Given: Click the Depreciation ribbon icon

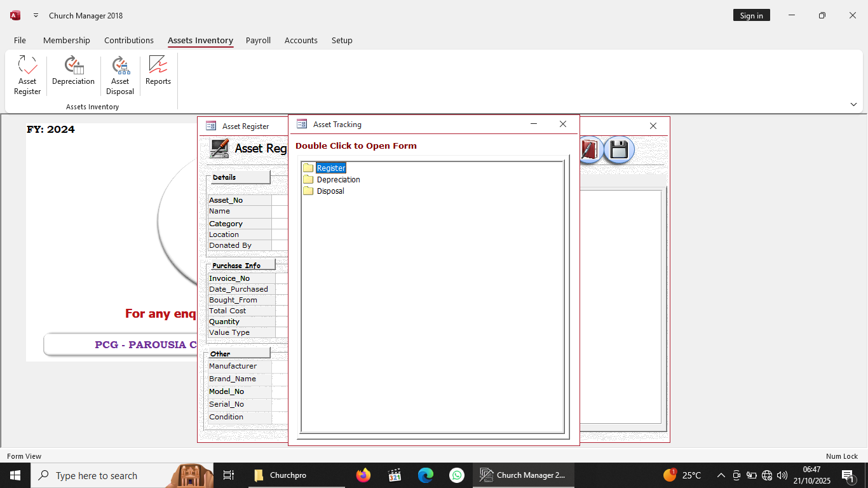Looking at the screenshot, I should coord(73,71).
